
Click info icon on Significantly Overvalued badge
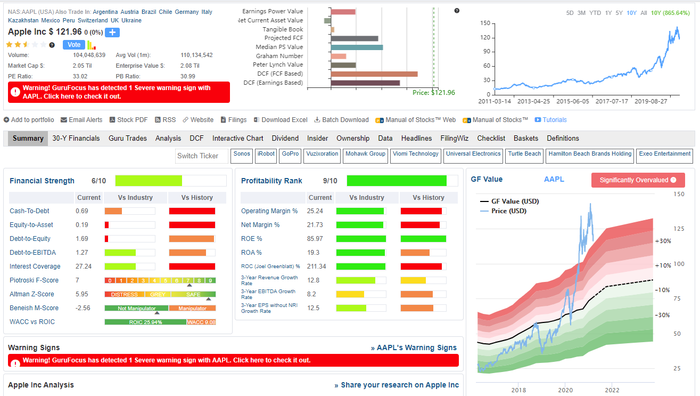[674, 180]
